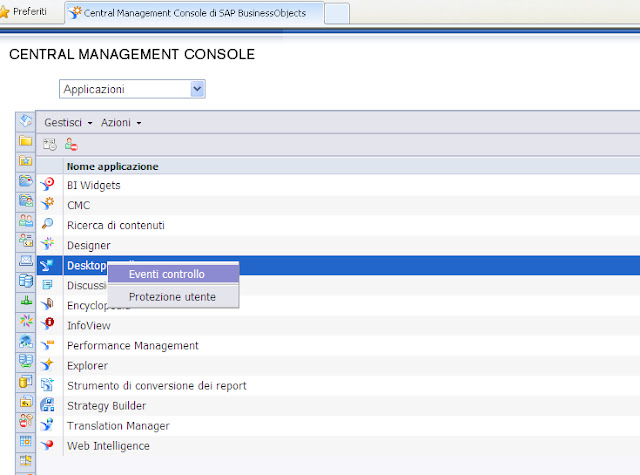
Task: Choose Protezione utente from context menu
Action: [173, 297]
